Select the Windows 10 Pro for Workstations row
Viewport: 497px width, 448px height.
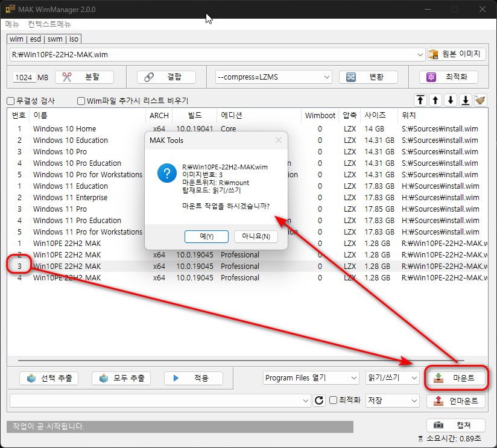point(247,175)
